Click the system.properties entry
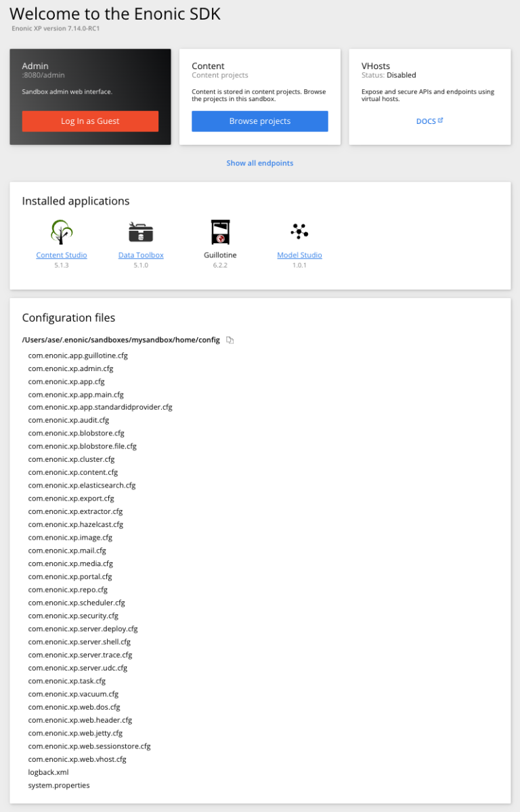Screen dimensions: 520x812 point(58,785)
